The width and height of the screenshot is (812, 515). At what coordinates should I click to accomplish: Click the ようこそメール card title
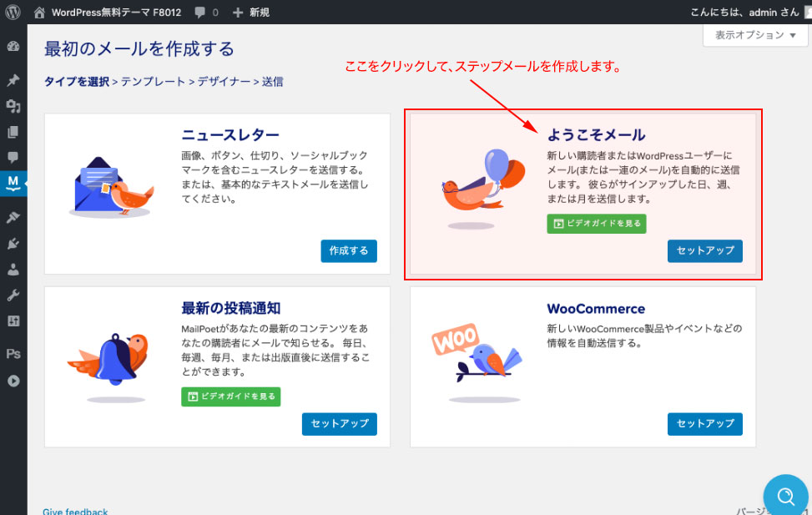coord(596,135)
